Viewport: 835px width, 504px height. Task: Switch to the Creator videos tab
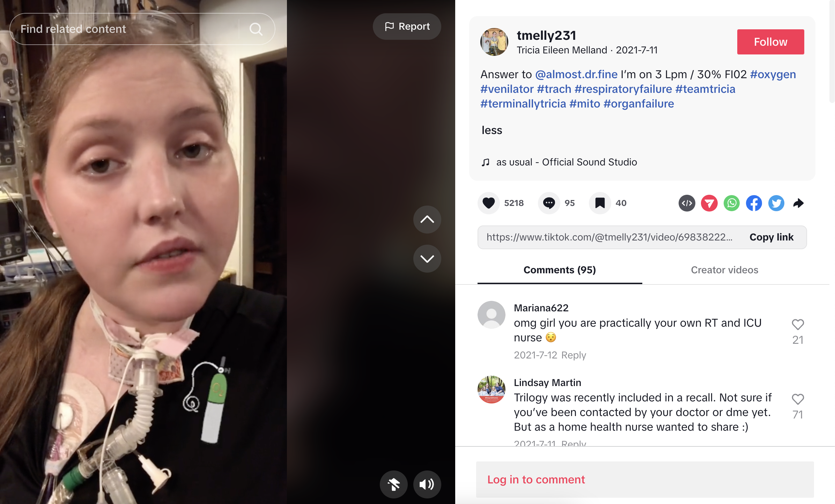click(724, 270)
